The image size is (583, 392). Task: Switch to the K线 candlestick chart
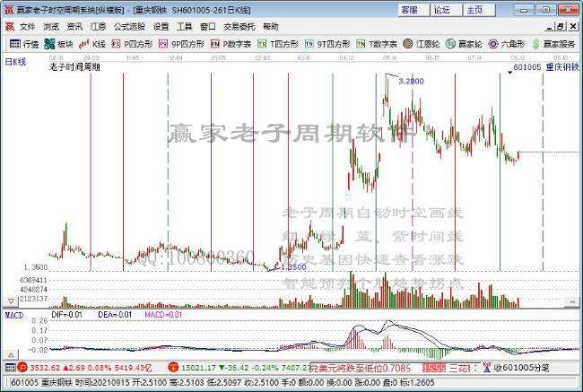[x=92, y=44]
